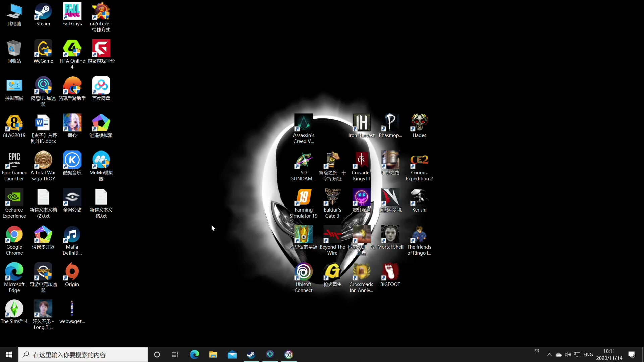The height and width of the screenshot is (362, 644).
Task: Select the webwxget image file
Action: coord(72,312)
